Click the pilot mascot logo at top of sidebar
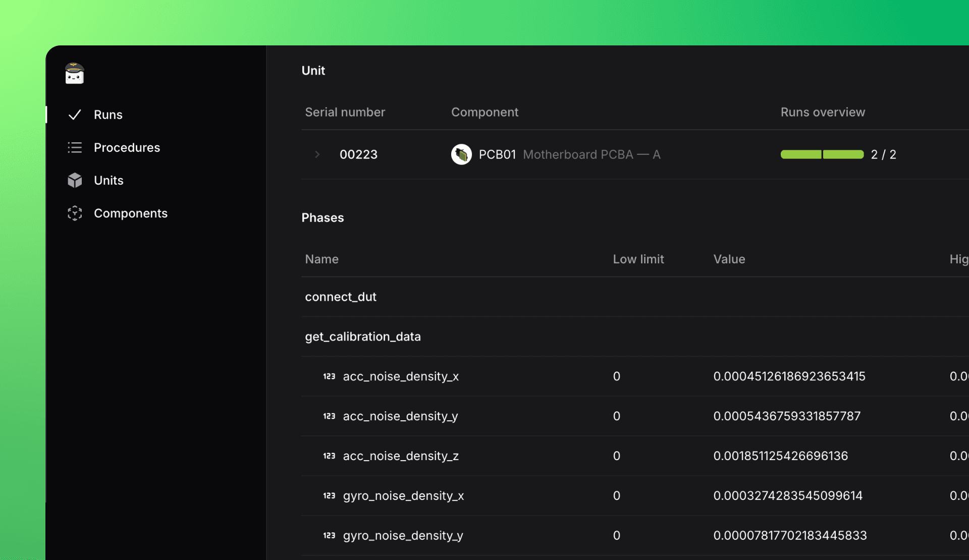Viewport: 969px width, 560px height. pos(74,73)
